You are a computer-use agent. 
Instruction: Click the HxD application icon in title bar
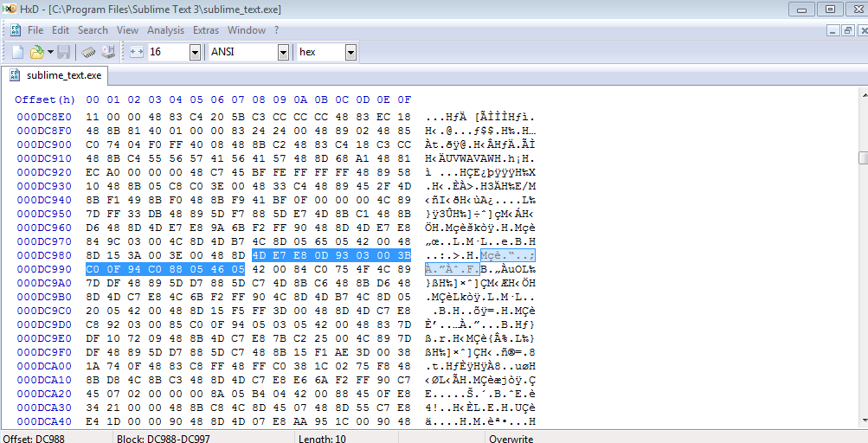[10, 9]
